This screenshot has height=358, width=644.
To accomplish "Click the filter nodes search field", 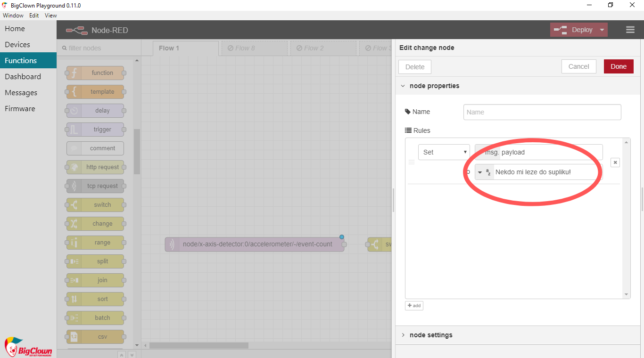I will pos(99,48).
